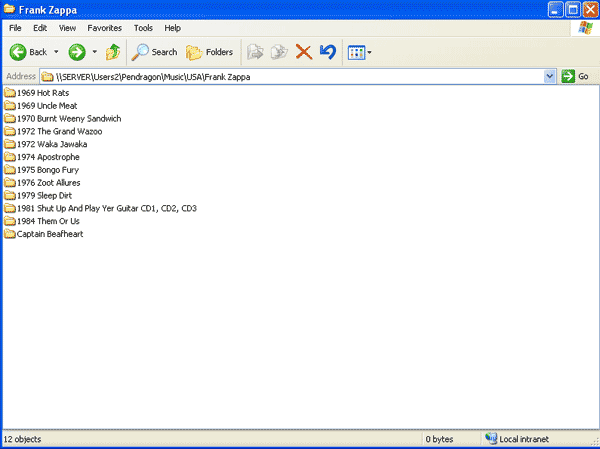The width and height of the screenshot is (600, 449).
Task: Select the Captain Beafheart folder icon
Action: click(10, 234)
